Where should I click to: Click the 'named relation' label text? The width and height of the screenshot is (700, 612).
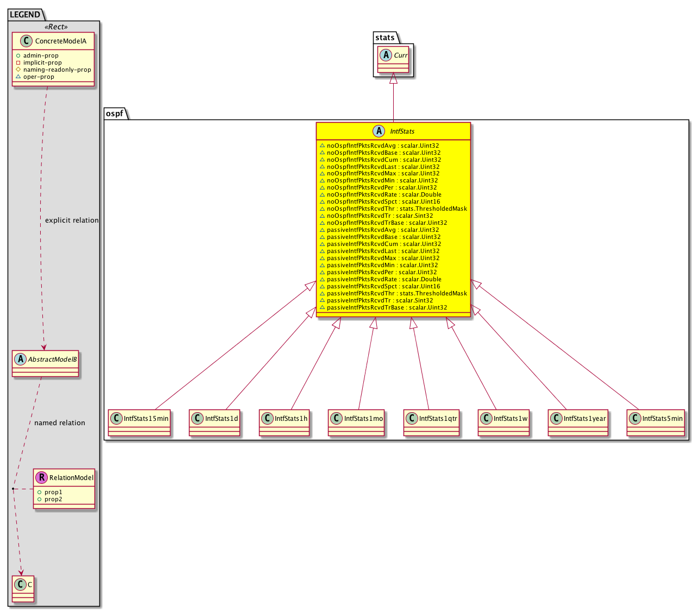pyautogui.click(x=60, y=422)
